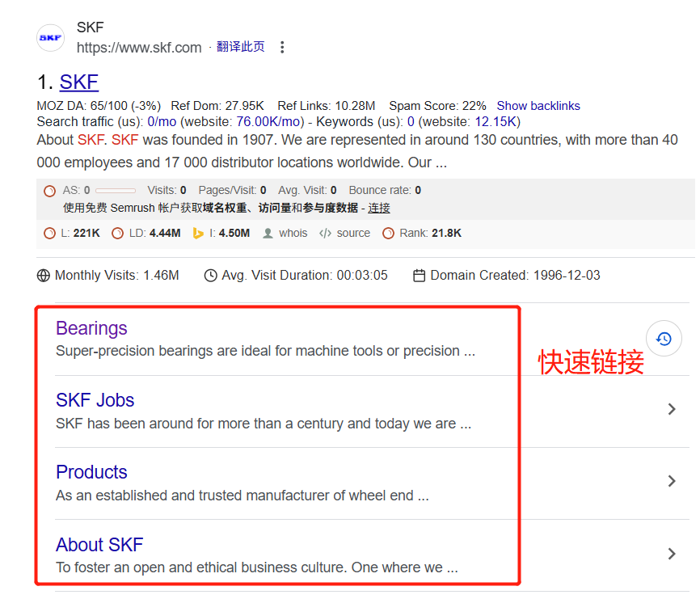Open the three-dot options menu

click(x=281, y=47)
